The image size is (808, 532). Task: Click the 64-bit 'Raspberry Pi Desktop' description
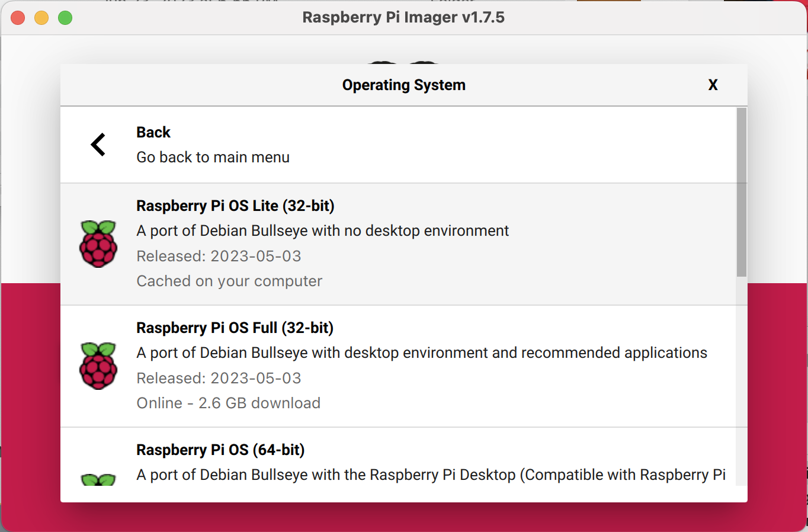(431, 475)
